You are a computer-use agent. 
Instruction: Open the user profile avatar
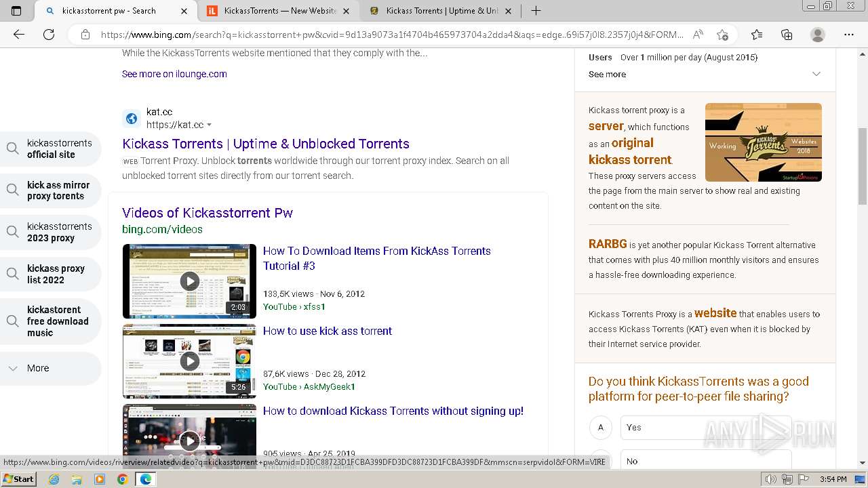[818, 35]
